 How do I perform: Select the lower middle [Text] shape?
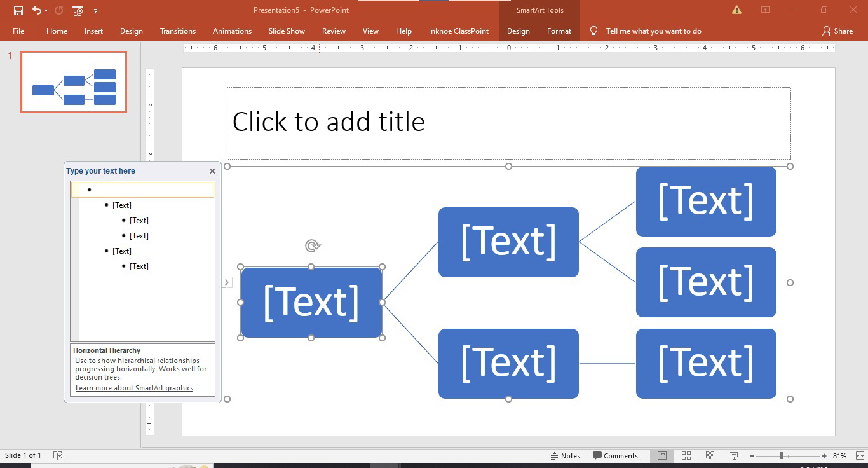[x=508, y=363]
